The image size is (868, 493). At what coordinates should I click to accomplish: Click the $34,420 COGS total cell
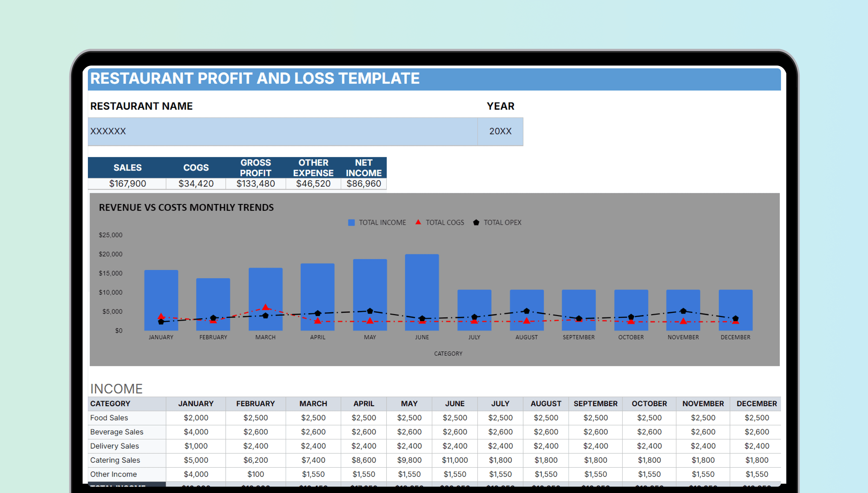pyautogui.click(x=196, y=184)
